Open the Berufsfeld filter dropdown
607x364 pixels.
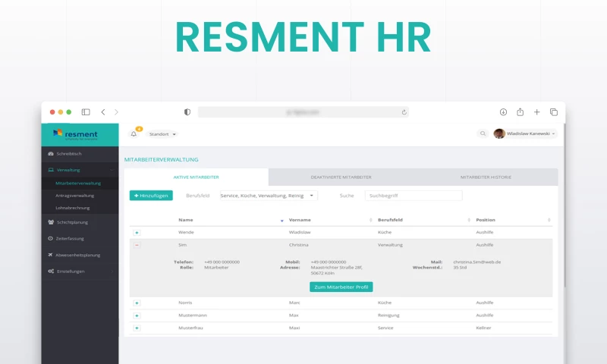269,196
